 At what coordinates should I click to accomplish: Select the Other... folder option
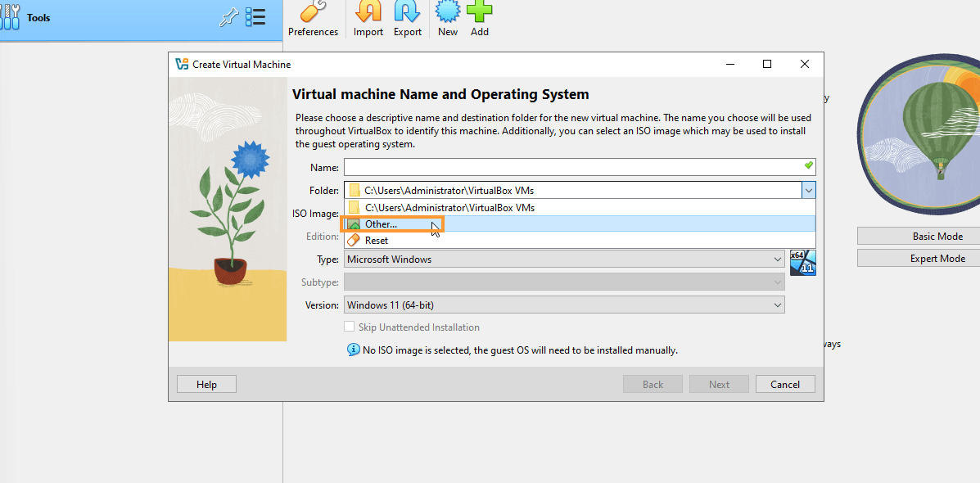(x=579, y=223)
